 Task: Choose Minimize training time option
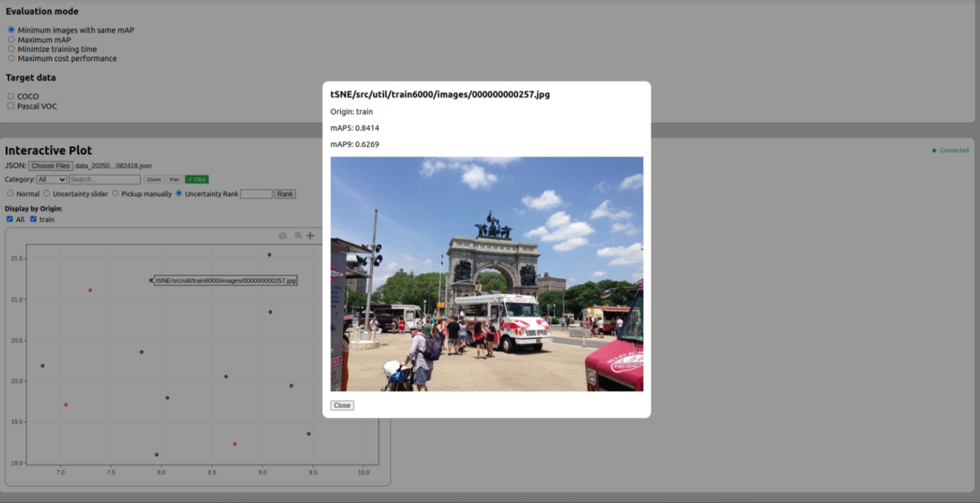coord(11,49)
